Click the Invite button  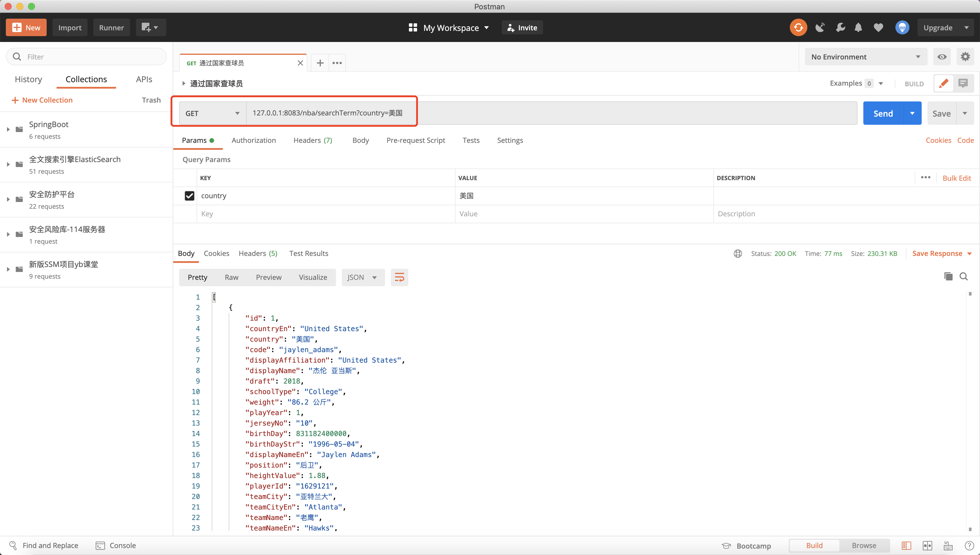pyautogui.click(x=522, y=27)
